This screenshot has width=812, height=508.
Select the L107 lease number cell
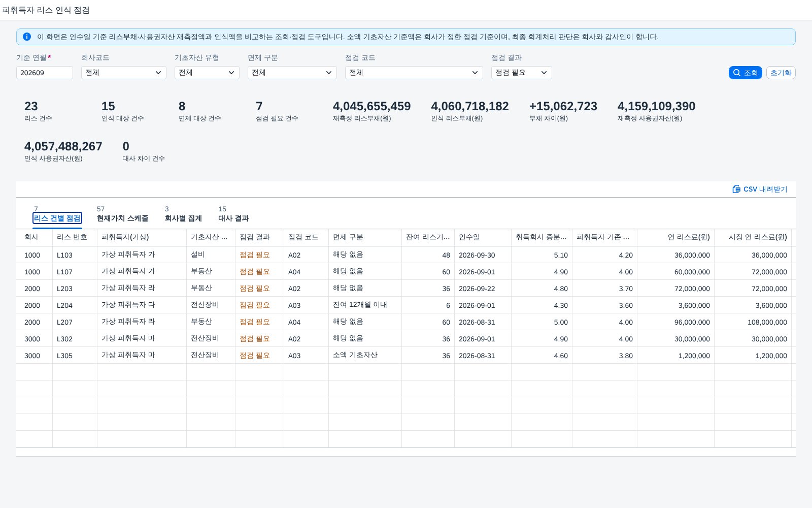[75, 272]
